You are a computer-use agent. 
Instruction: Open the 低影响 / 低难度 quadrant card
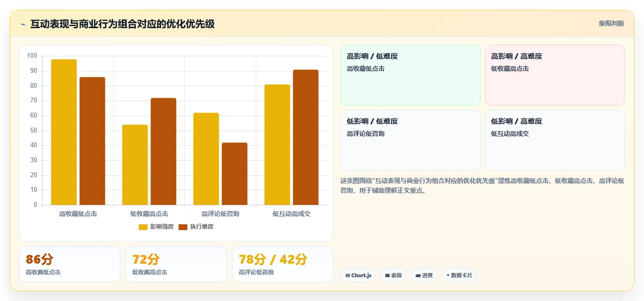[411, 140]
